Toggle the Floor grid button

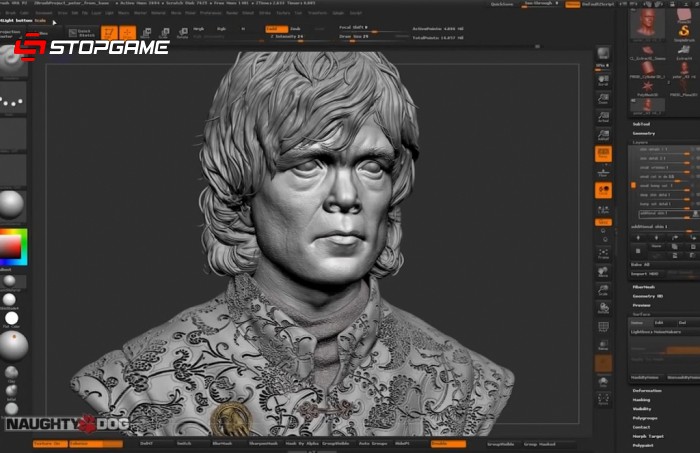click(603, 172)
